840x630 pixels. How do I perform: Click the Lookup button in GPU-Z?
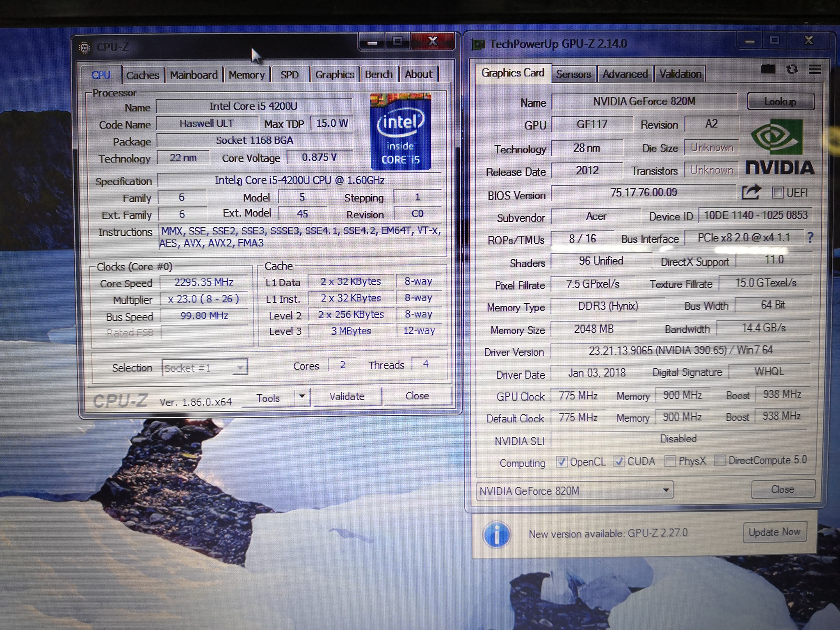click(x=780, y=101)
